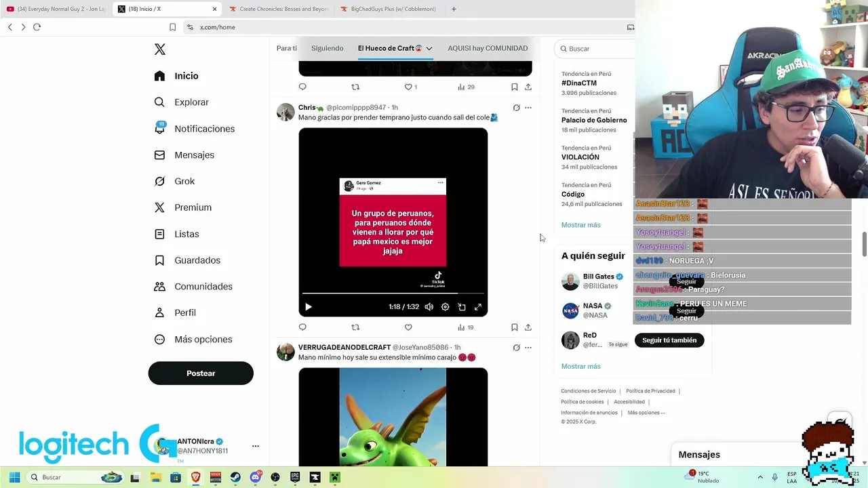Reply to the top tweet with 29 views

(302, 87)
